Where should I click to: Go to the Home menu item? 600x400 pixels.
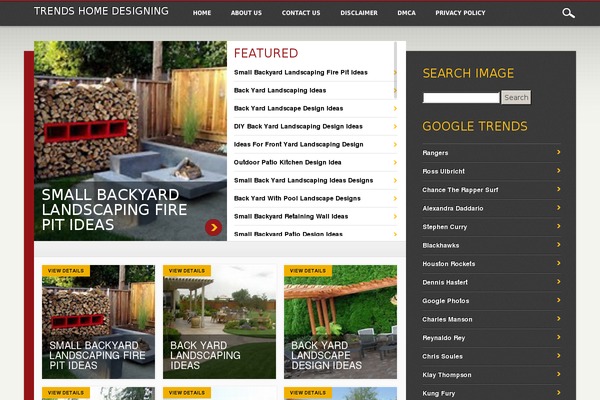tap(202, 13)
